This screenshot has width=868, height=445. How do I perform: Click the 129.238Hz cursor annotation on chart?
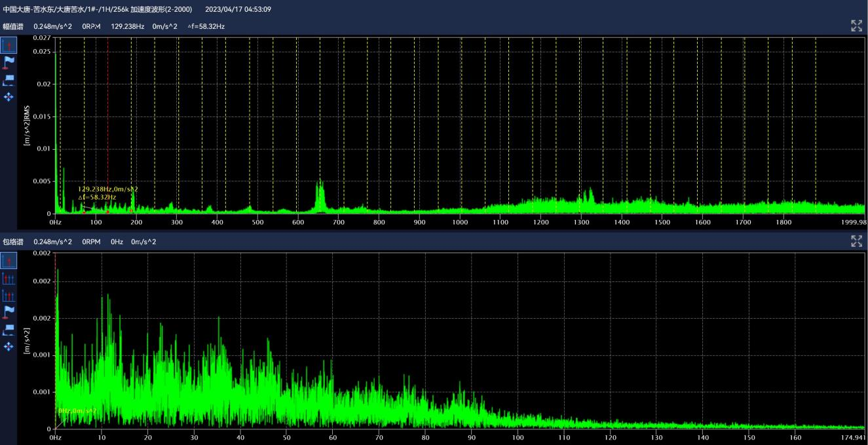(x=107, y=189)
